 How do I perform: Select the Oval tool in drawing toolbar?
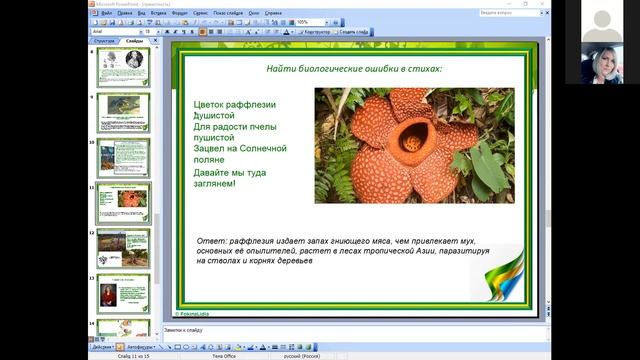click(x=186, y=347)
